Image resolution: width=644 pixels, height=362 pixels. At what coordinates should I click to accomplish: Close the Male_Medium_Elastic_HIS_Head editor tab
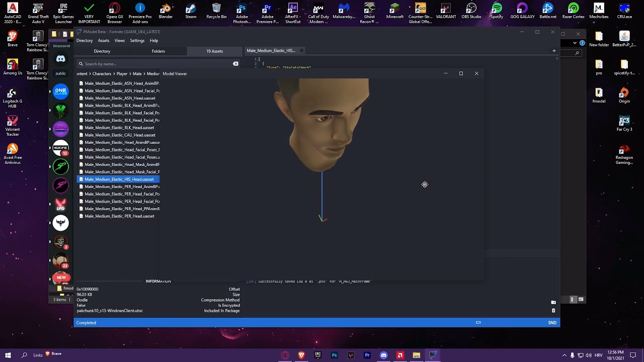click(302, 51)
